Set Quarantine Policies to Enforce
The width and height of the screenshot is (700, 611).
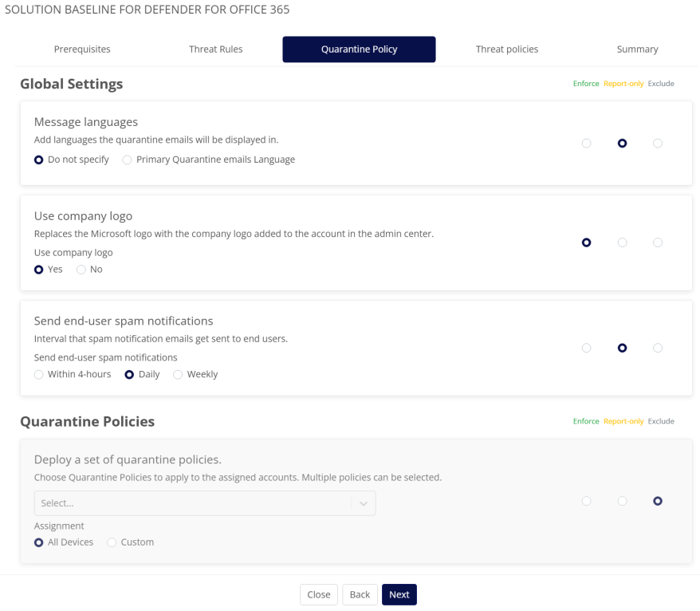click(587, 501)
